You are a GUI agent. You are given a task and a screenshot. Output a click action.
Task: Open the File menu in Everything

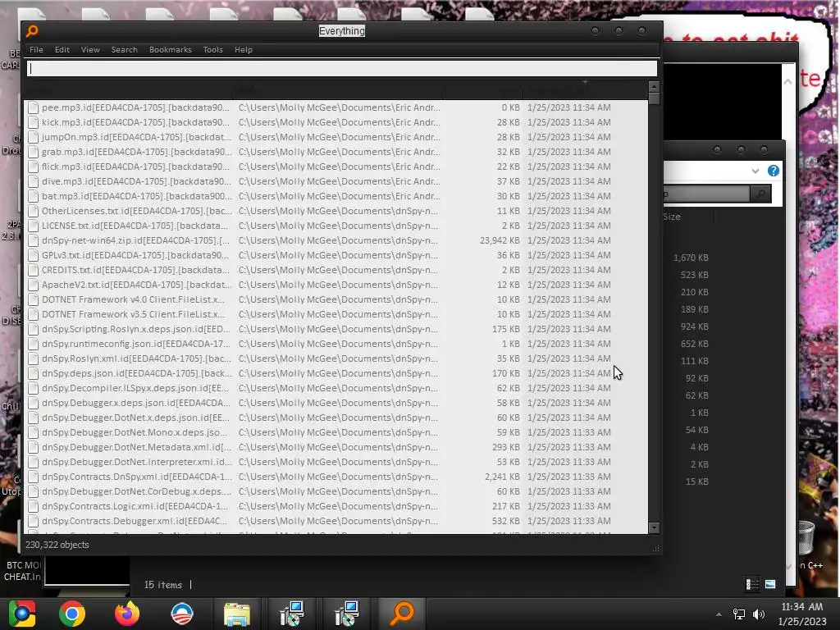pos(36,50)
